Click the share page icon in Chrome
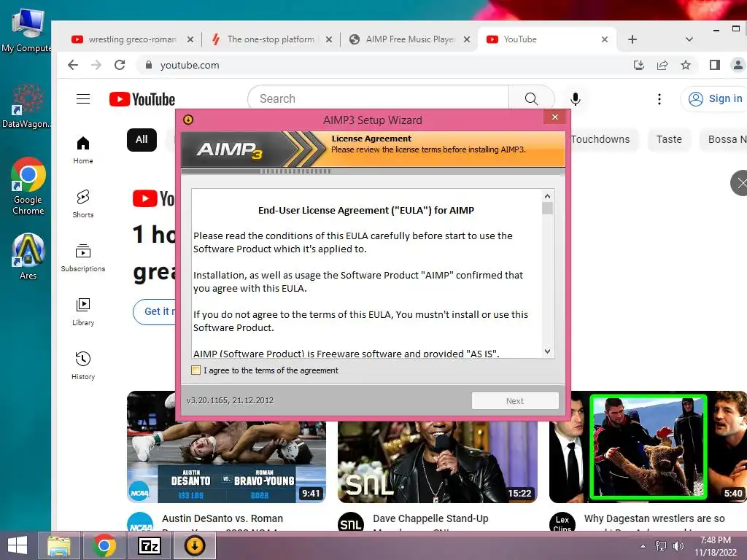Viewport: 747px width, 560px height. click(x=662, y=65)
